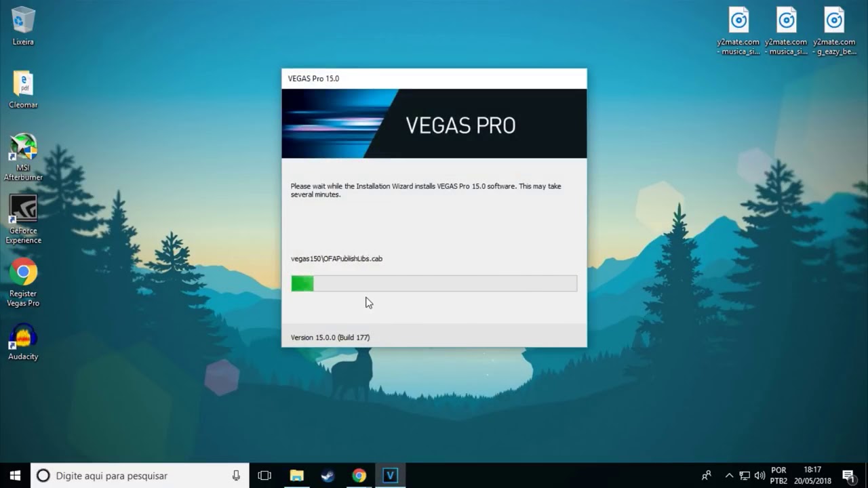Launch the MSI Afterburner desktop shortcut
Image resolution: width=868 pixels, height=488 pixels.
pyautogui.click(x=23, y=157)
